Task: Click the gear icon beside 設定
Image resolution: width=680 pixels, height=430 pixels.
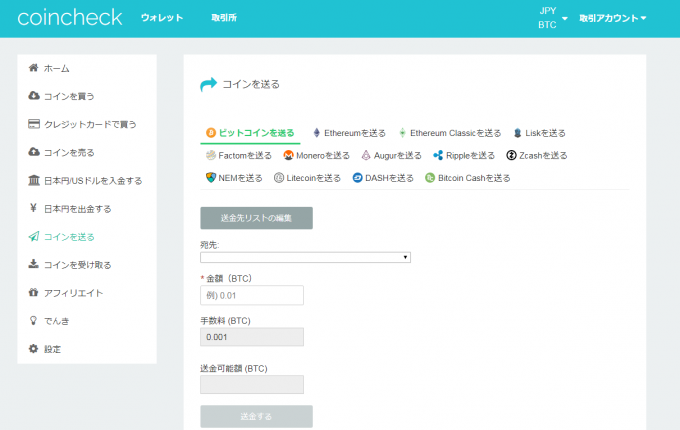Action: [33, 349]
